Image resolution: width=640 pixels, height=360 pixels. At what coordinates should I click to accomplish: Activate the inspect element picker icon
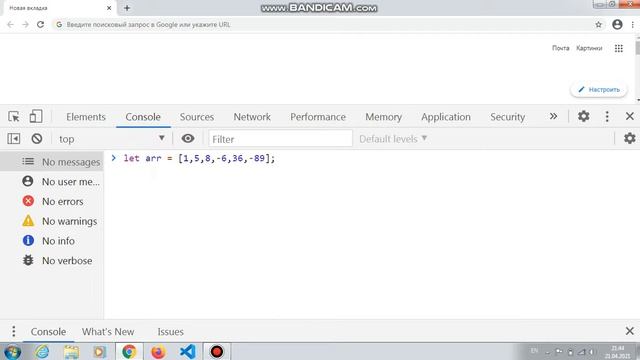coord(13,117)
